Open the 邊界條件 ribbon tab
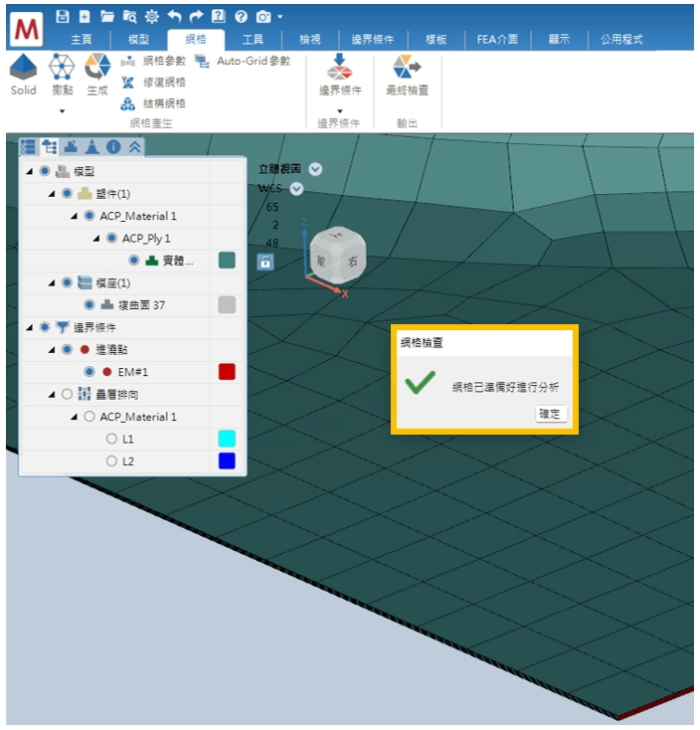 point(373,40)
